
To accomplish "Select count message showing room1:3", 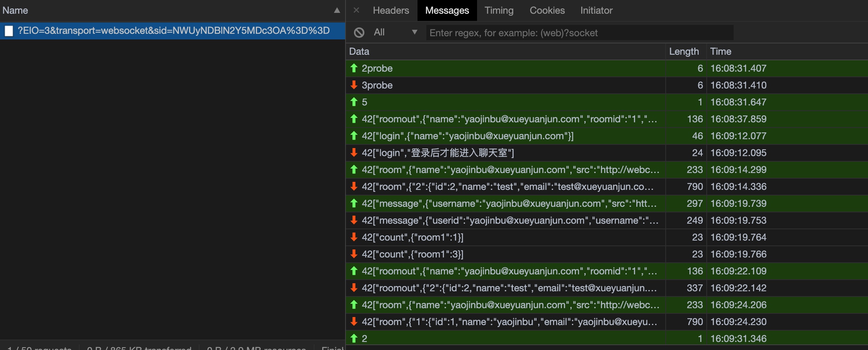I will click(607, 254).
